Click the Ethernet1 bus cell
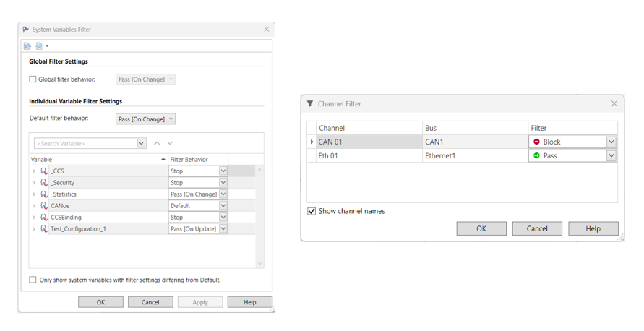Image resolution: width=644 pixels, height=331 pixels. pos(475,155)
